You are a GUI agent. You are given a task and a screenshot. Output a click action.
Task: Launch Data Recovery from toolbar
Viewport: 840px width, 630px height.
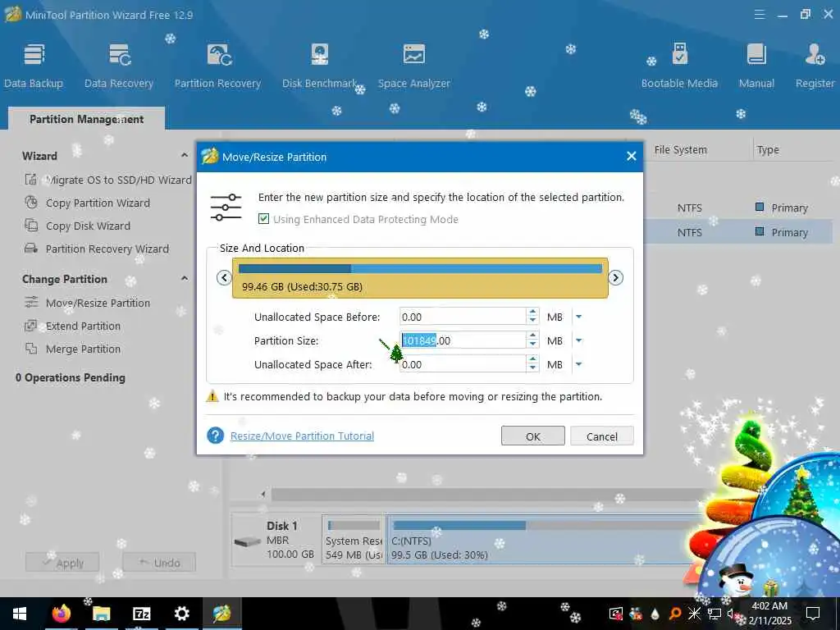tap(119, 66)
